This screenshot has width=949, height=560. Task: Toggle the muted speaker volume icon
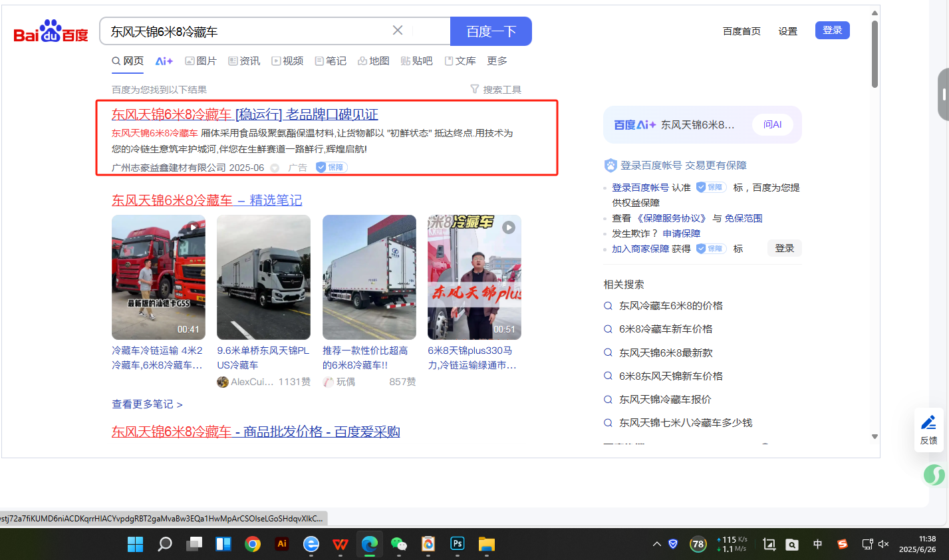(884, 544)
